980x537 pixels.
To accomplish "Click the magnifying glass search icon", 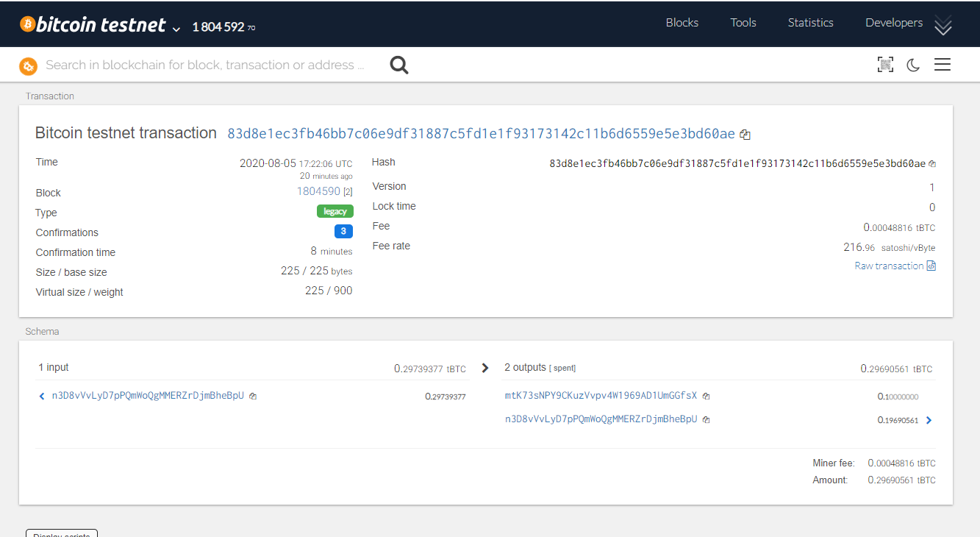I will click(x=399, y=65).
